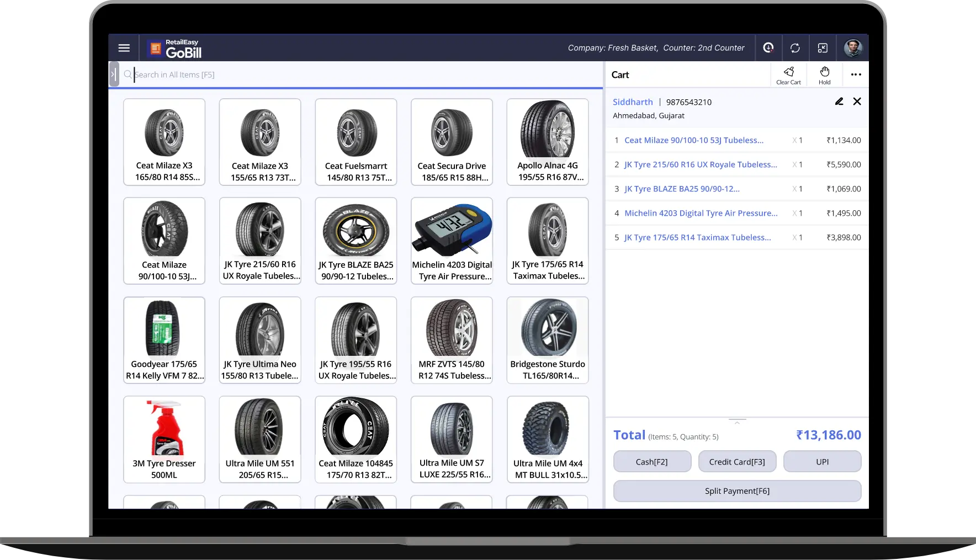Collapse the search sidebar using the left chevron
This screenshot has width=976, height=560.
coord(114,74)
